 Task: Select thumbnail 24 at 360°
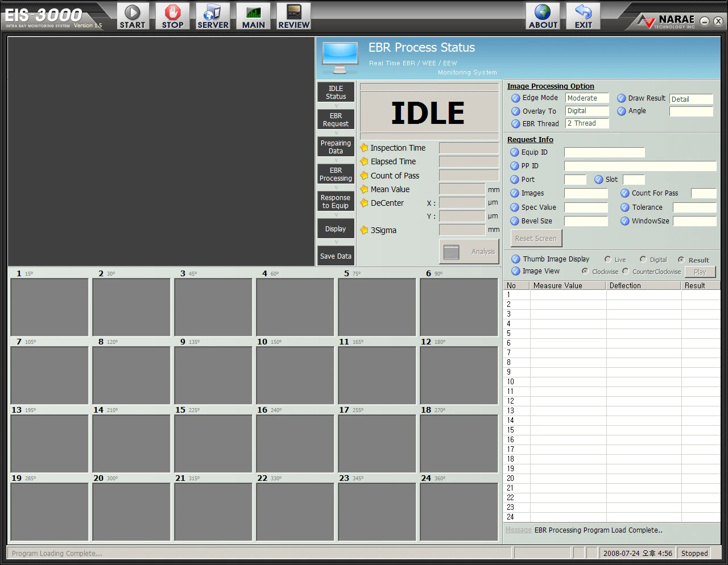pyautogui.click(x=459, y=512)
